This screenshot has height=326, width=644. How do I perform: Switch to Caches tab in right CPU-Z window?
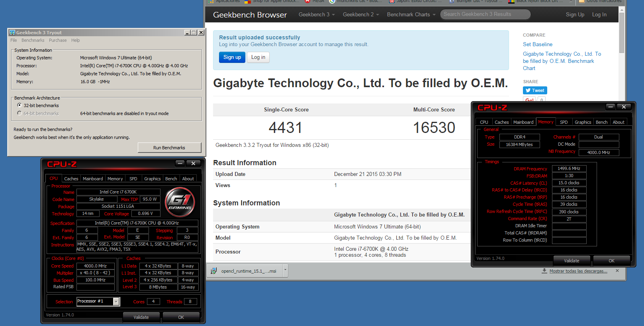coord(502,122)
